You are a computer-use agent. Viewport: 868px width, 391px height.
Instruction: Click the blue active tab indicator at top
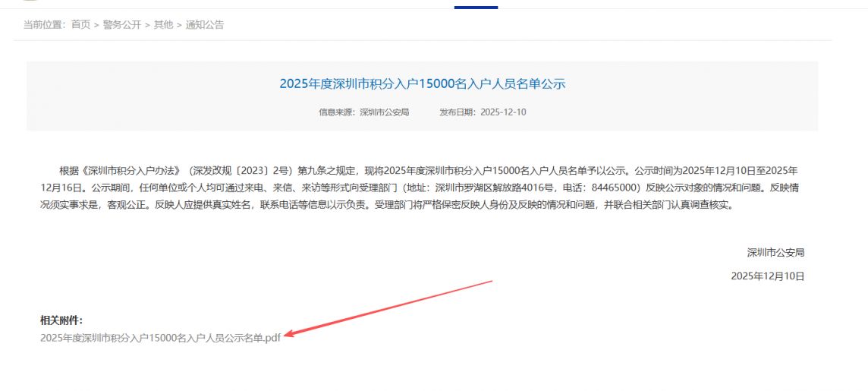point(476,7)
